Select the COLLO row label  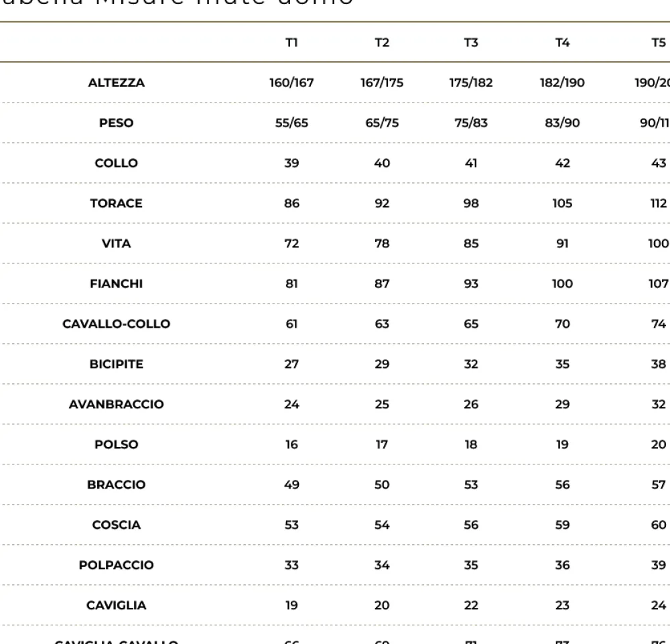(x=116, y=163)
